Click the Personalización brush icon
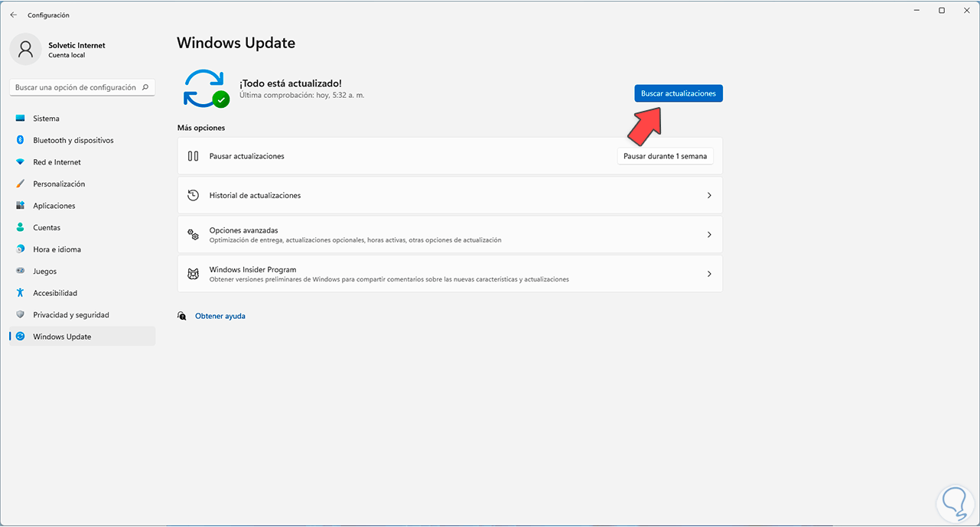Screen dimensions: 980x527 [x=20, y=184]
